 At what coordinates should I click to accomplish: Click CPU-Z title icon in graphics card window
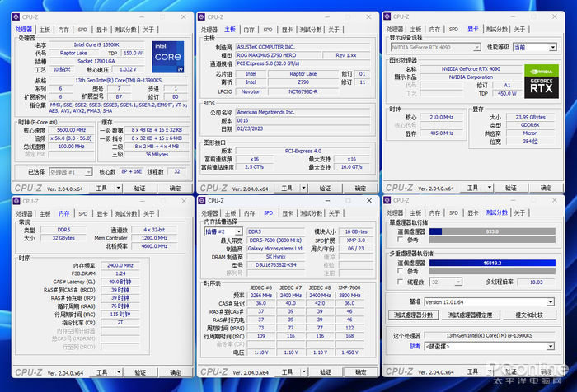click(387, 16)
